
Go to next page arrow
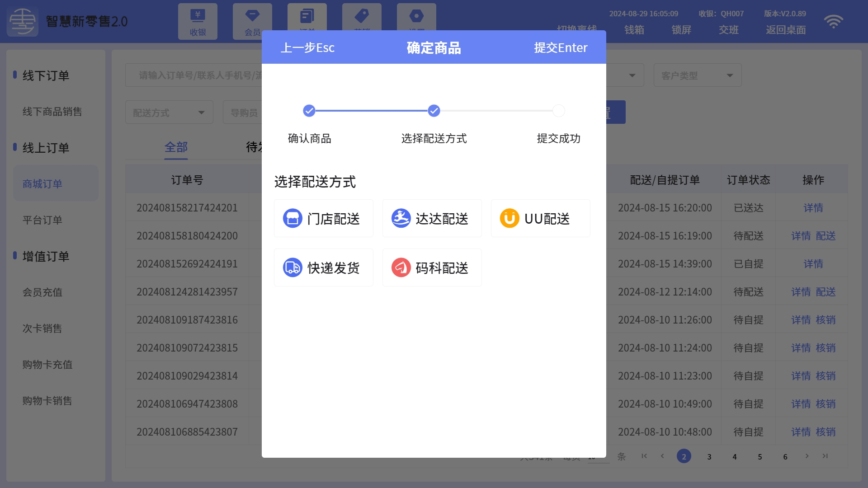pos(807,456)
